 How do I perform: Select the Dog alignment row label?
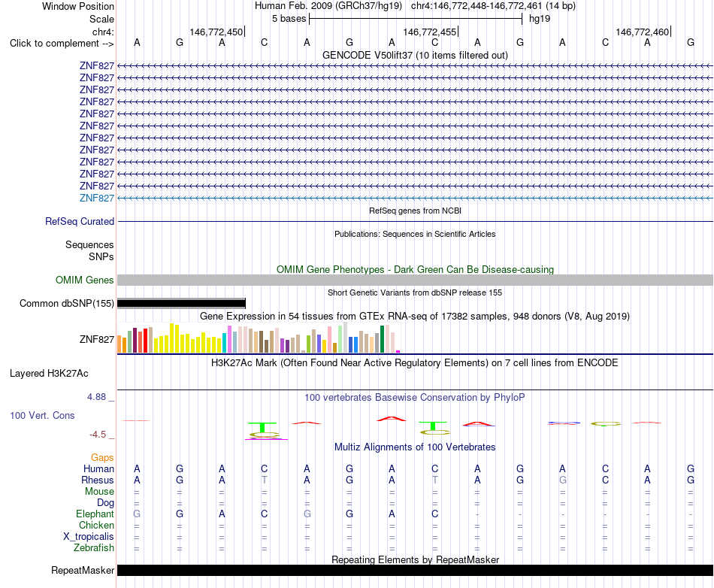[105, 503]
